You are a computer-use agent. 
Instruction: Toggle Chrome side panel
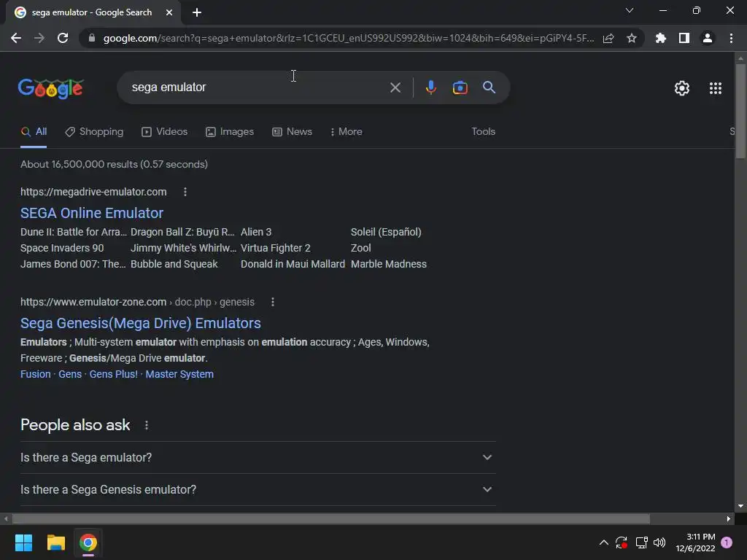coord(684,38)
